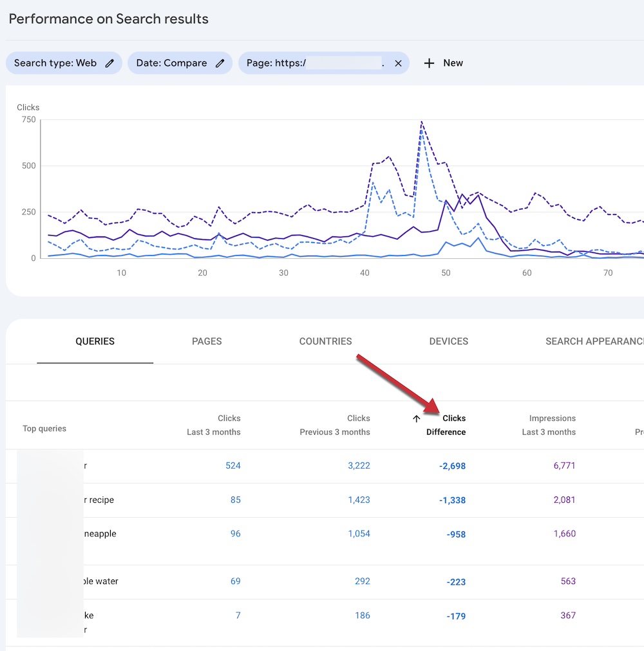This screenshot has height=651, width=644.
Task: Click the sort arrow beside Clicks Difference
Action: pos(417,419)
